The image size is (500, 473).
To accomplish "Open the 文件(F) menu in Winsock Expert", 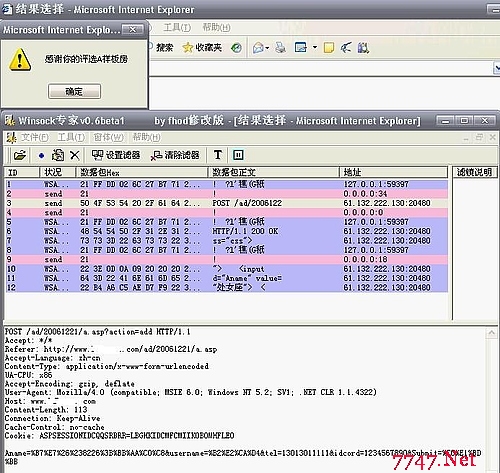I will pos(35,137).
